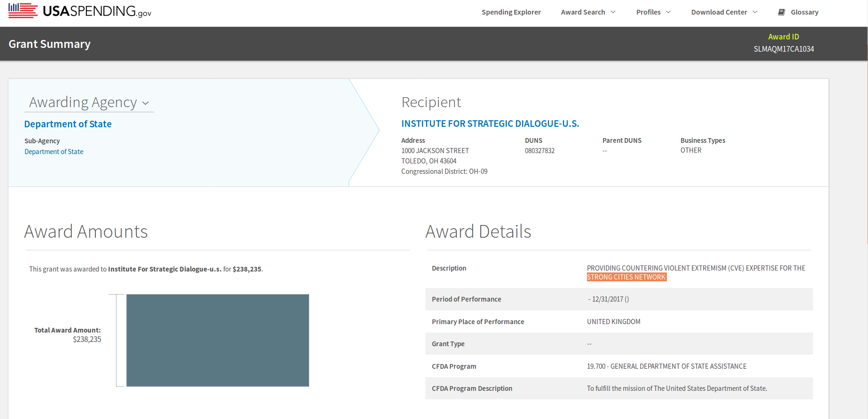Select the United Kingdom place of performance
This screenshot has height=419, width=868.
click(613, 322)
